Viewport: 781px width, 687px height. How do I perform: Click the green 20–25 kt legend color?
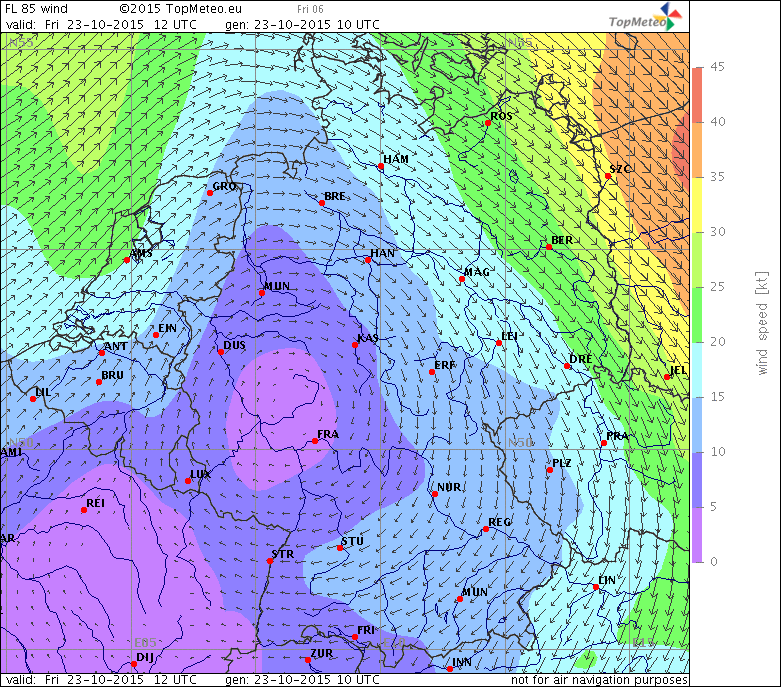pos(698,314)
